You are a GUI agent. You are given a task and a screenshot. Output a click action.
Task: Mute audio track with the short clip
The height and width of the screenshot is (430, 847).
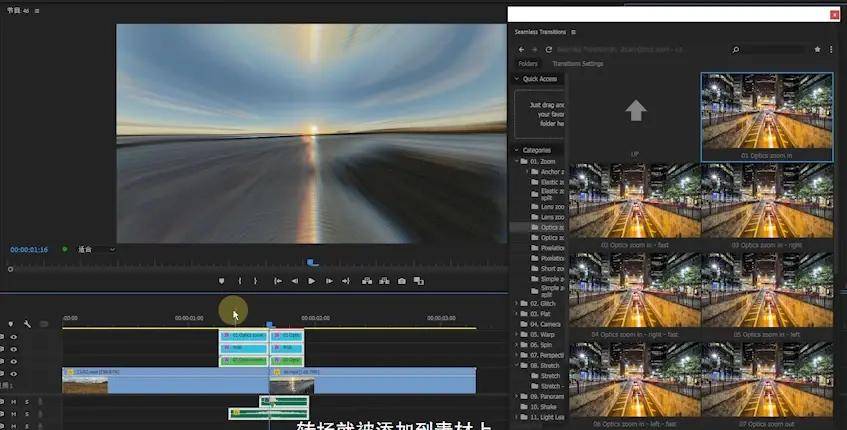tap(14, 402)
